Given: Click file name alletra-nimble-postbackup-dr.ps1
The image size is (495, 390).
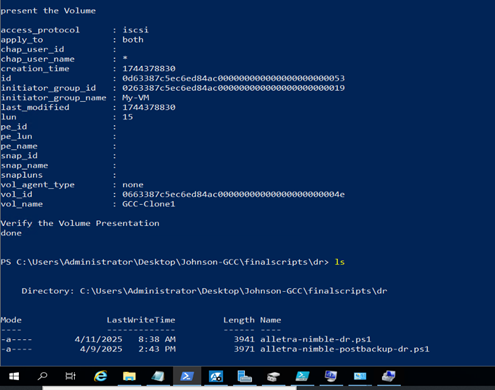Looking at the screenshot, I should click(345, 349).
